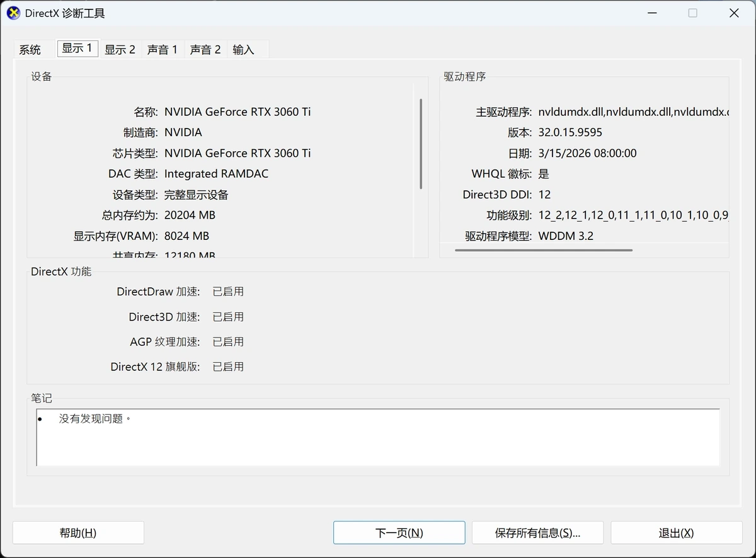Click the 驱动程序模型 label
The image size is (756, 558).
498,236
